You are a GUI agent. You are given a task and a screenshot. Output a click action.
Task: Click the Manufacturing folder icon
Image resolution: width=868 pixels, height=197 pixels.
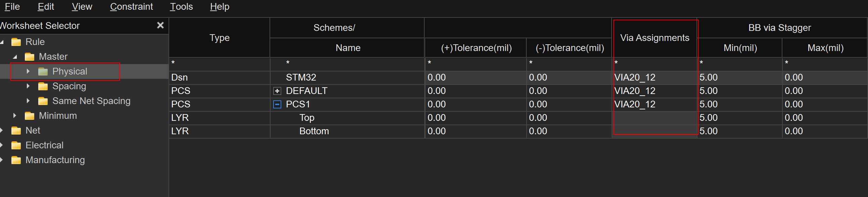(16, 160)
